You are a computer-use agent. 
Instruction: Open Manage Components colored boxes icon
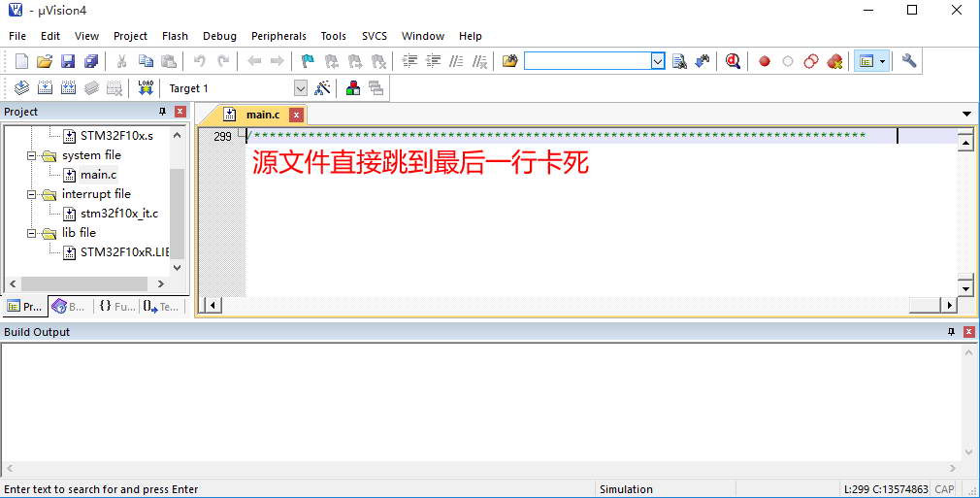point(352,88)
